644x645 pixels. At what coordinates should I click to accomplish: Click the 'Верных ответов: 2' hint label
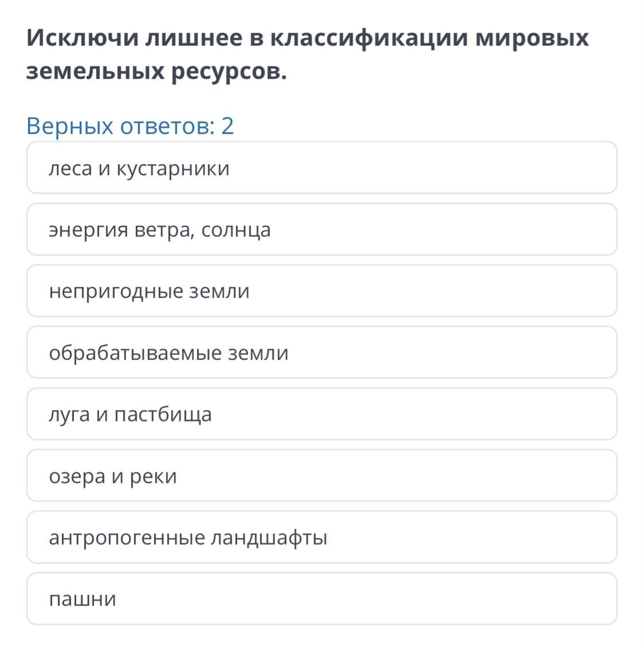[x=130, y=126]
